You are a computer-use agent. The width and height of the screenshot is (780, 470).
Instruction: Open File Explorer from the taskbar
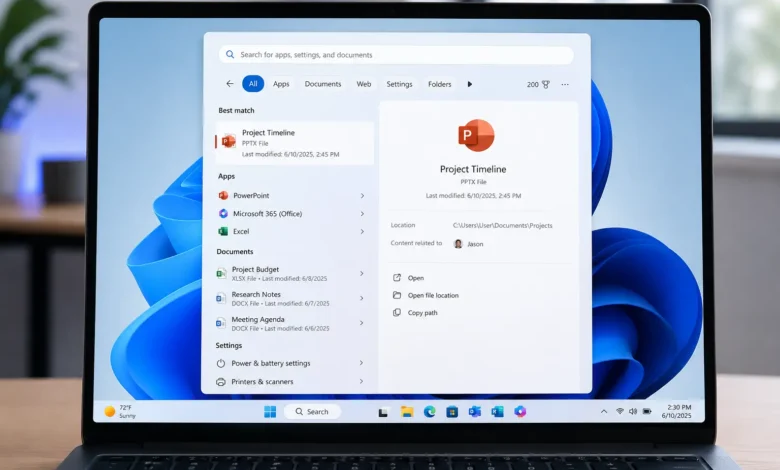[x=407, y=412]
